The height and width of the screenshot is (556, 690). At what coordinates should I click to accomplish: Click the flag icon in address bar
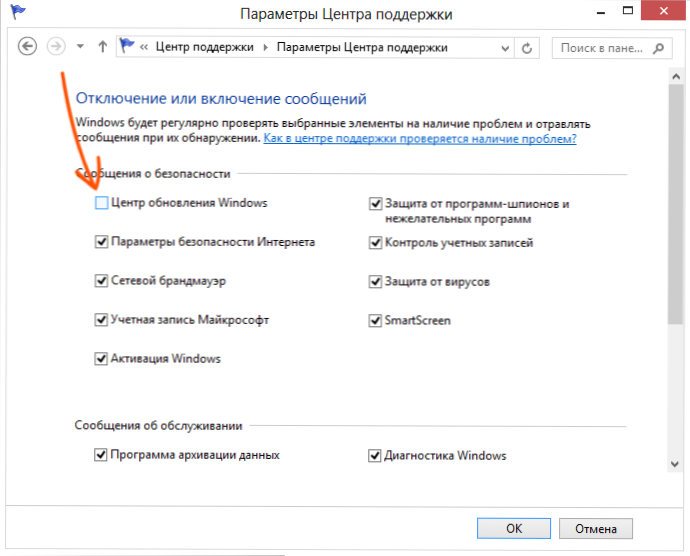(x=127, y=46)
